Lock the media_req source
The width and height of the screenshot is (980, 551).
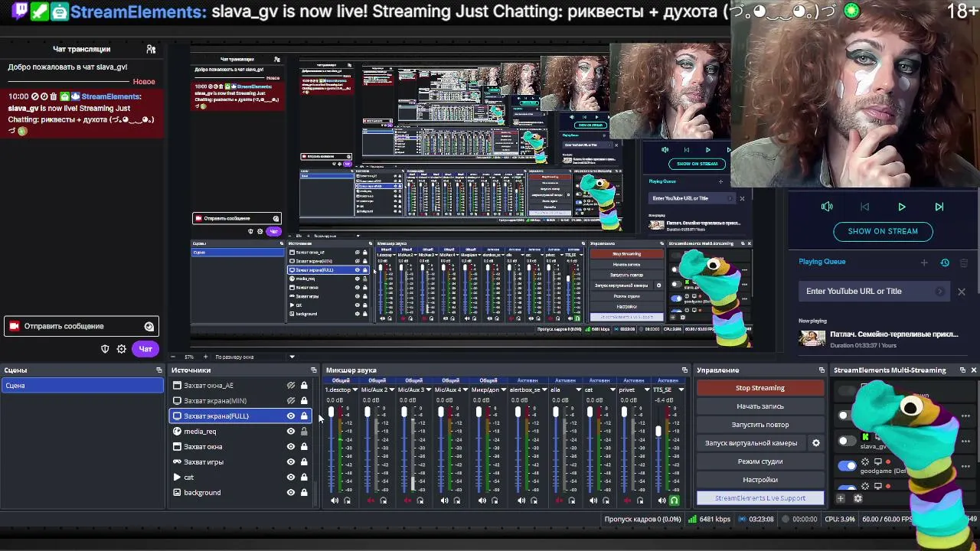click(304, 432)
